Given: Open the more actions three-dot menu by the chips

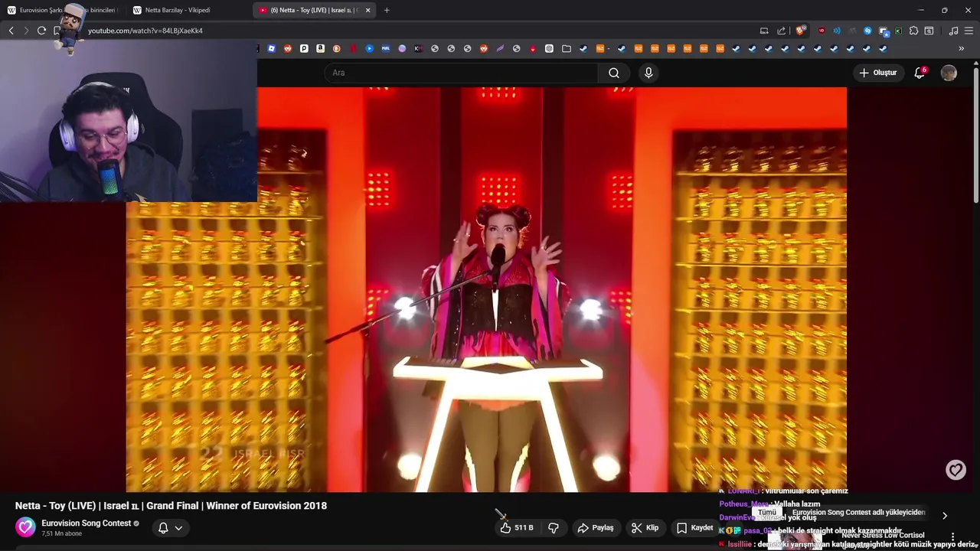Looking at the screenshot, I should (x=952, y=536).
